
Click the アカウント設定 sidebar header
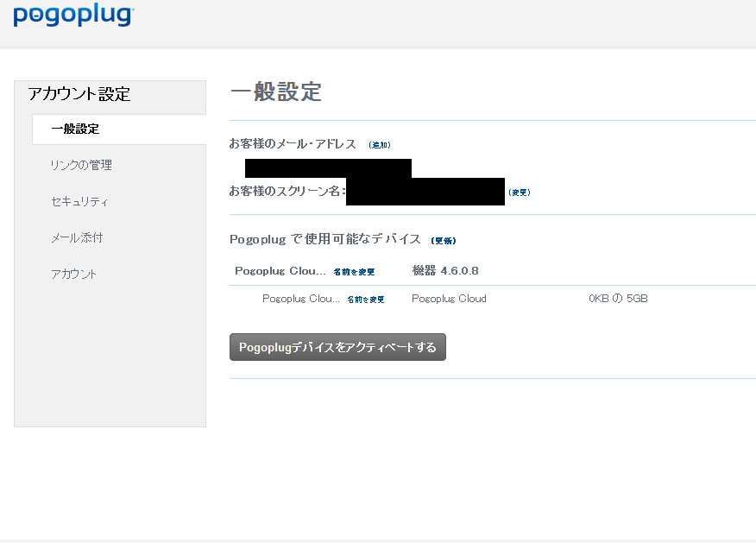point(79,95)
